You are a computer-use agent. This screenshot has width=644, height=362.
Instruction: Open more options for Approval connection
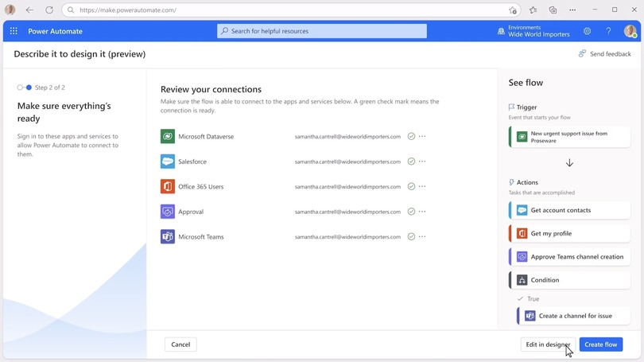(x=422, y=211)
